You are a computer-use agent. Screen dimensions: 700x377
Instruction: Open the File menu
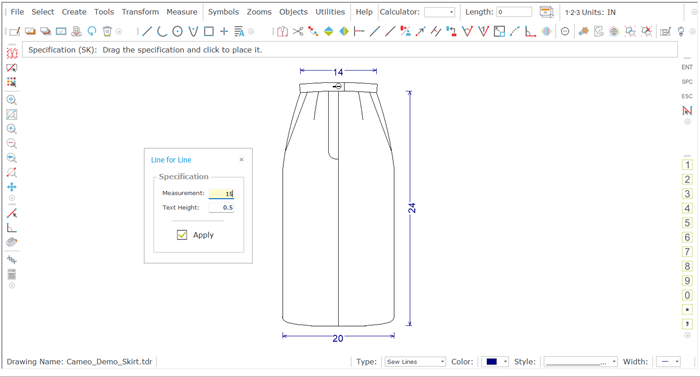pyautogui.click(x=17, y=12)
